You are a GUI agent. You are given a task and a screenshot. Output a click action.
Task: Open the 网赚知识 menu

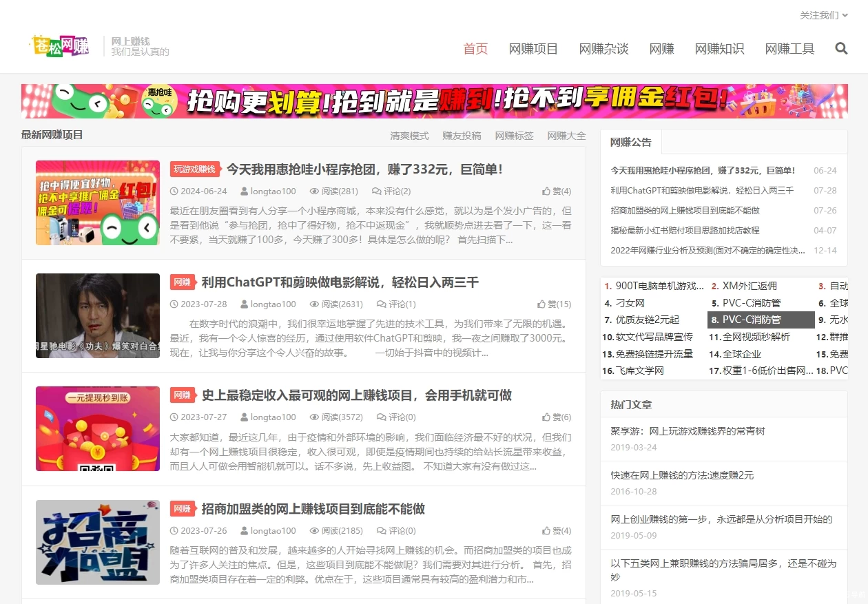(x=719, y=48)
